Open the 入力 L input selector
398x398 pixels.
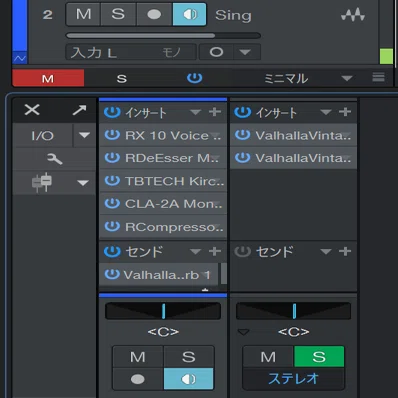click(x=131, y=52)
